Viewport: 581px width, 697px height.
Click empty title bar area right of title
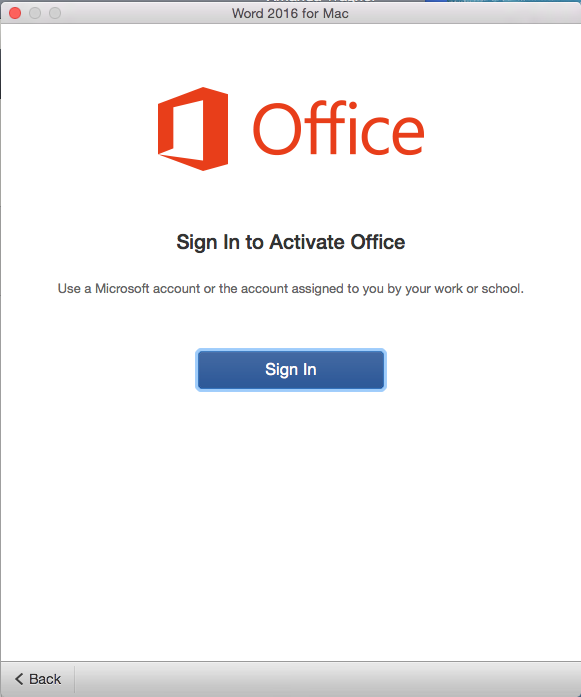point(462,13)
